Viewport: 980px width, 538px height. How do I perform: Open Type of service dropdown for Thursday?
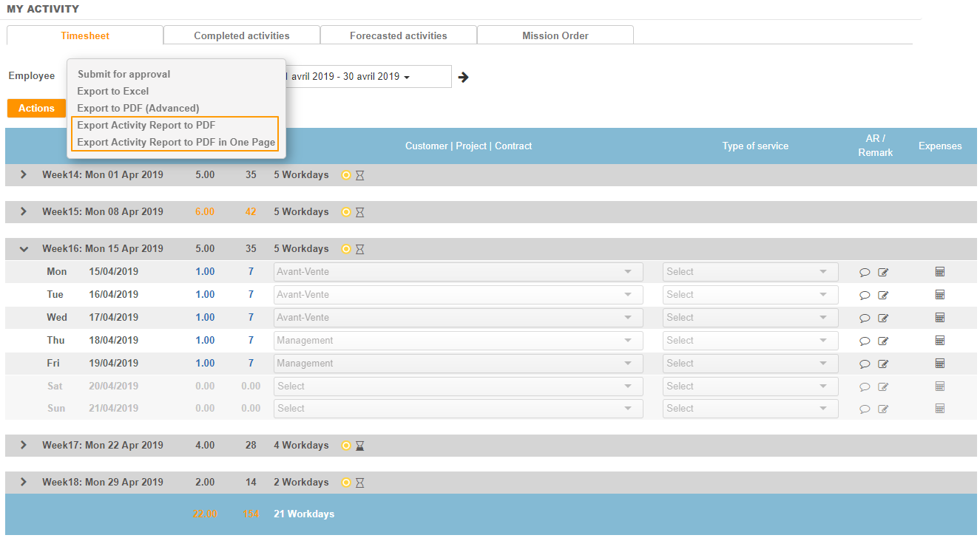[x=750, y=341]
